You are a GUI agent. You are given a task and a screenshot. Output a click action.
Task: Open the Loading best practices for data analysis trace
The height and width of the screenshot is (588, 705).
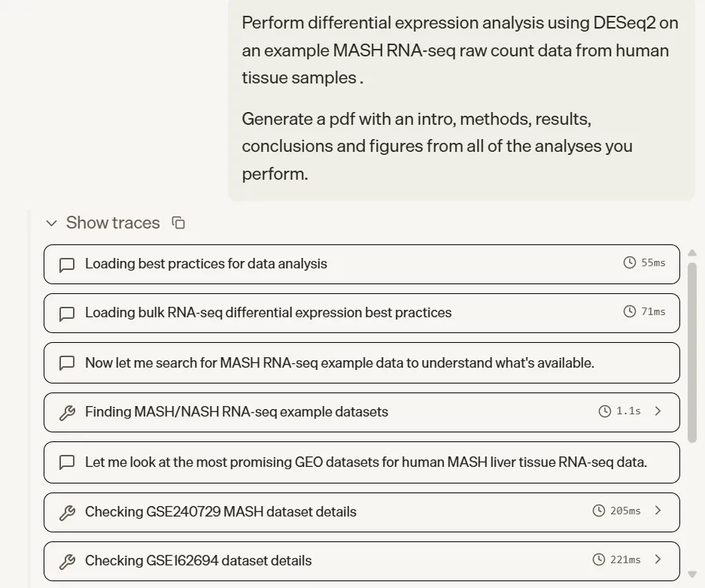206,264
